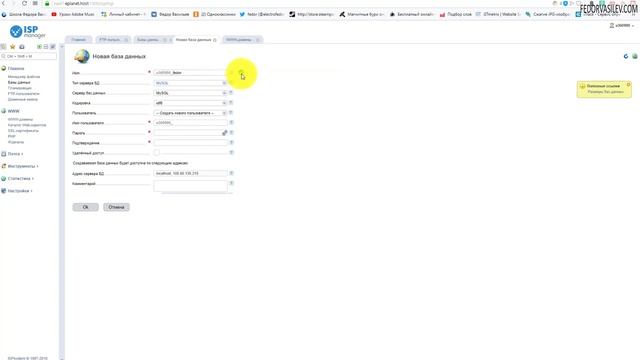Click the Имя database name input field
Screen dimensions: 640x360
190,73
